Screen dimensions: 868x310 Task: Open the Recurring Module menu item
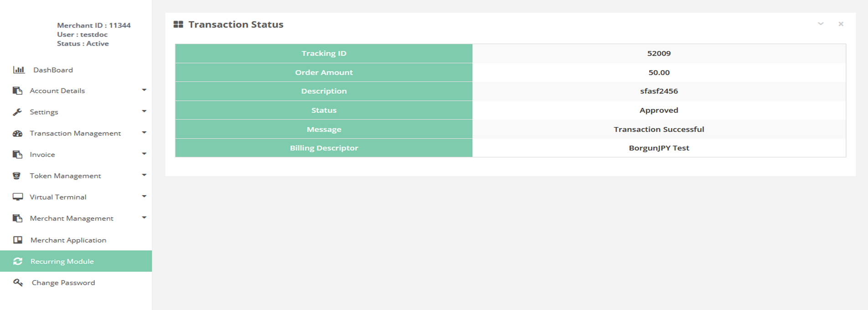pyautogui.click(x=62, y=261)
